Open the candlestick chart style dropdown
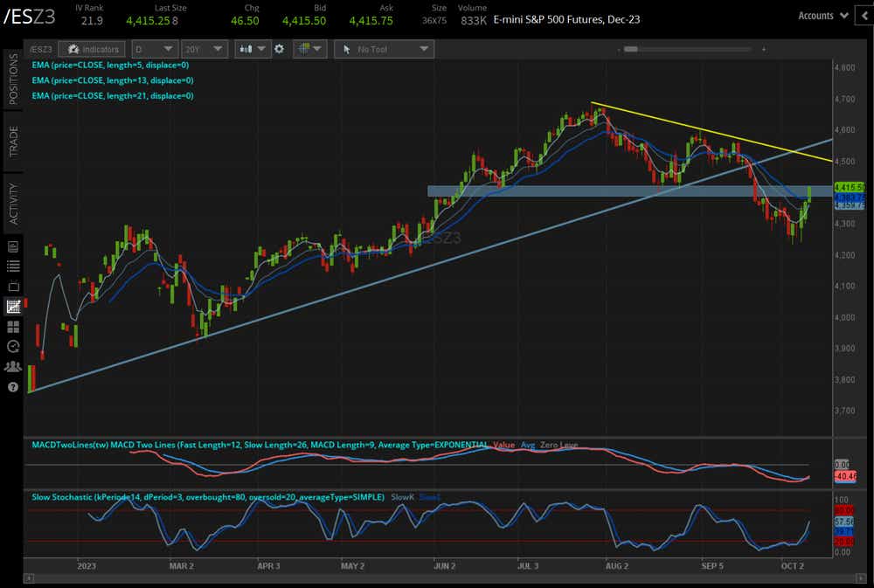 (252, 49)
